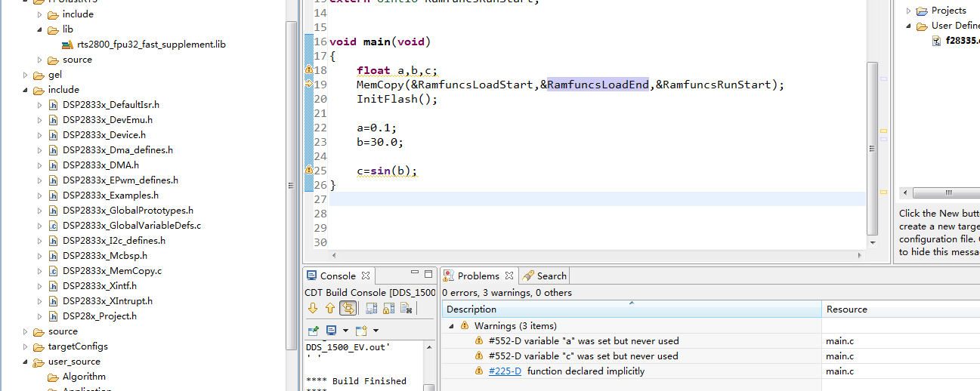The height and width of the screenshot is (391, 980).
Task: Maximize the Console view
Action: click(x=428, y=273)
